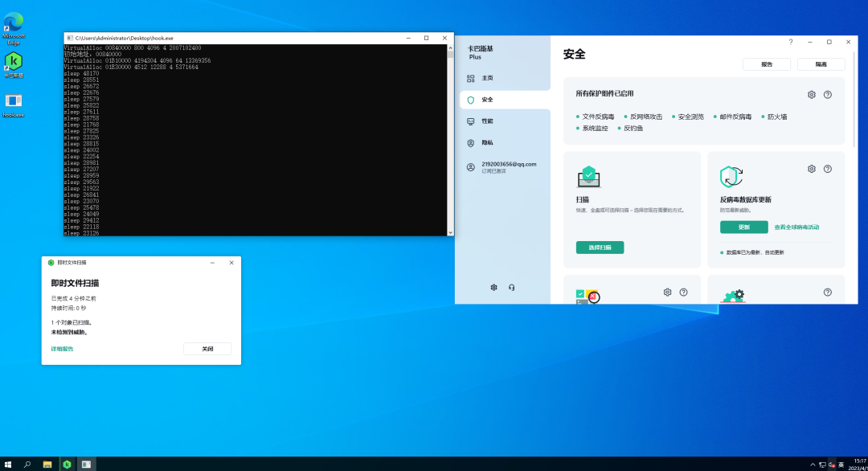Click the 'sleep 48170' console line
868x471 pixels.
click(81, 74)
